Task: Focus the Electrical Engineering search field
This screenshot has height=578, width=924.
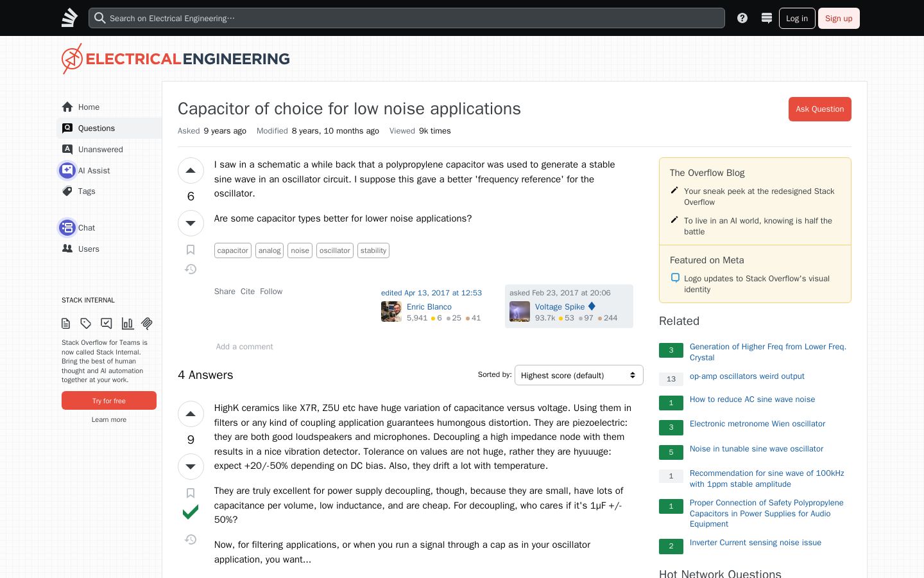Action: click(x=407, y=18)
